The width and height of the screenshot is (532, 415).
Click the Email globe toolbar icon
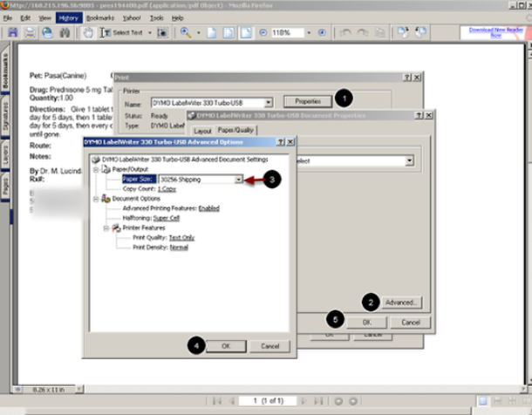coord(47,32)
